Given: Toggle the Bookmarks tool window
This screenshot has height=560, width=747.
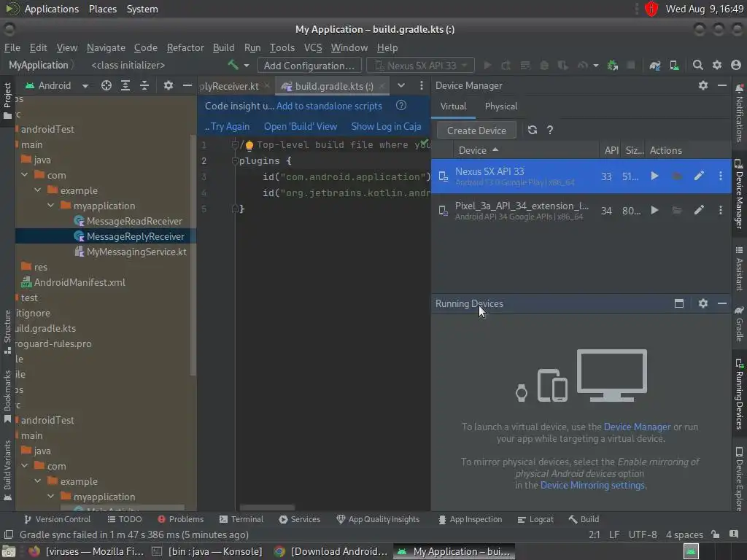Looking at the screenshot, I should pyautogui.click(x=7, y=397).
